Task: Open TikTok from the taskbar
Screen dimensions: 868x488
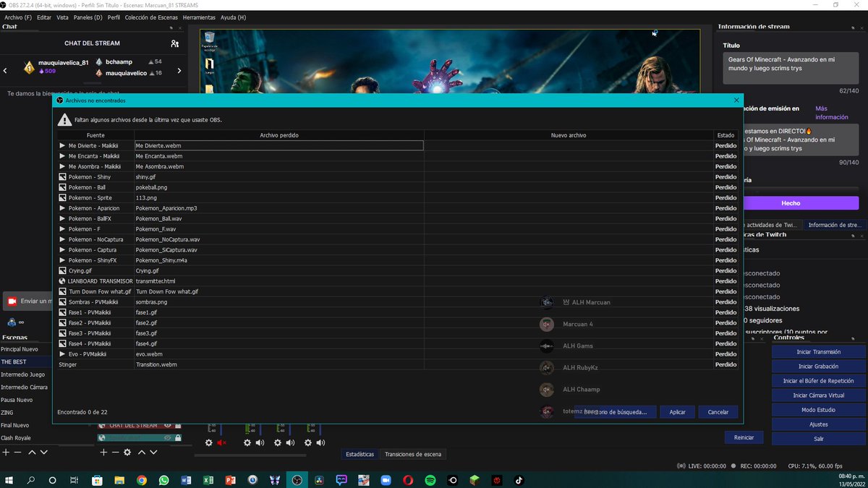Action: [x=519, y=480]
